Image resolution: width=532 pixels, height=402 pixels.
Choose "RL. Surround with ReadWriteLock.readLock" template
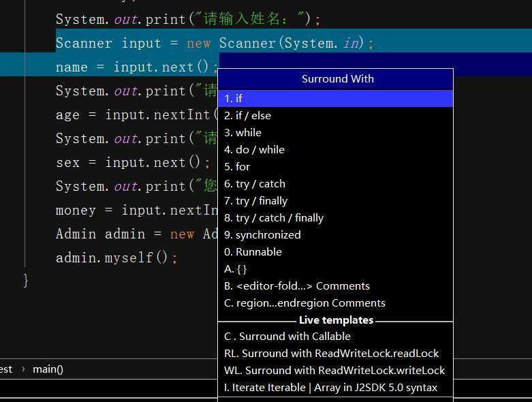335,353
